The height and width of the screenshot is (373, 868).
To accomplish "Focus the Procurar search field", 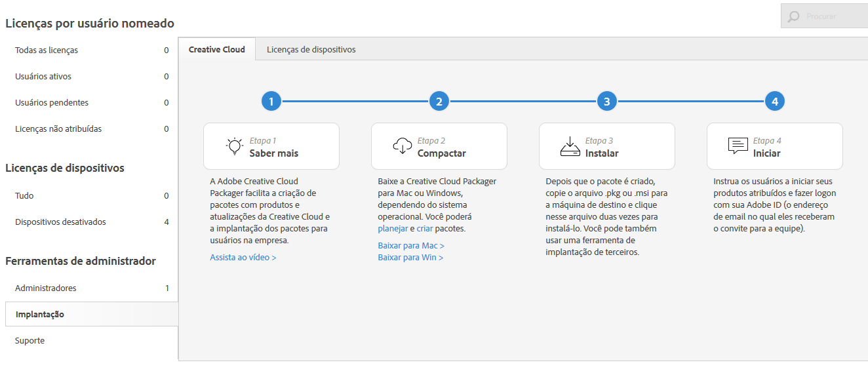I will pos(824,16).
